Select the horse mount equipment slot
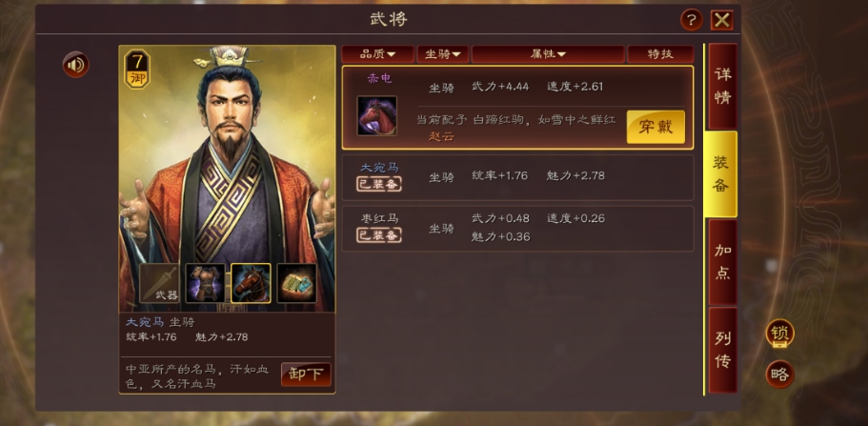868x426 pixels. 251,283
